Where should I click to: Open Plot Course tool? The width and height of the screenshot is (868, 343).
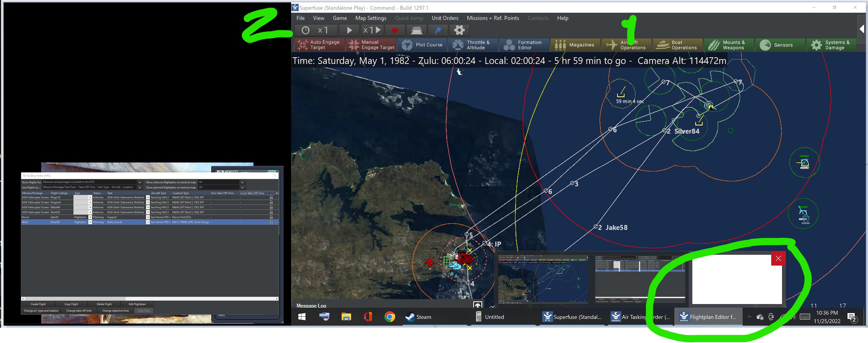[x=422, y=45]
